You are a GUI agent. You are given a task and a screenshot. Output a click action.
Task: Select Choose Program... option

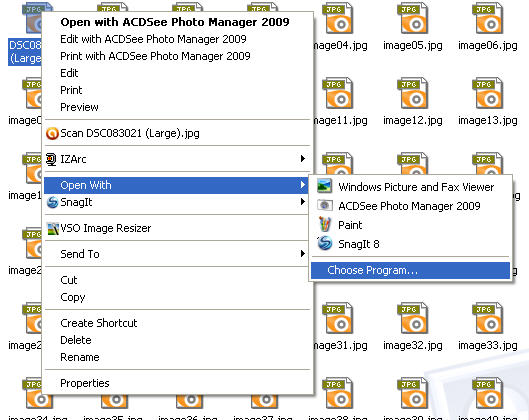click(x=410, y=271)
